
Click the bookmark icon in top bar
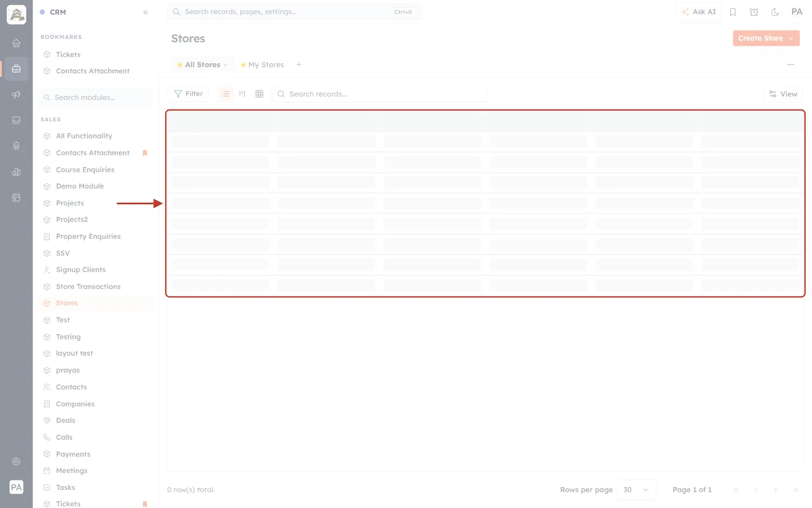[733, 12]
